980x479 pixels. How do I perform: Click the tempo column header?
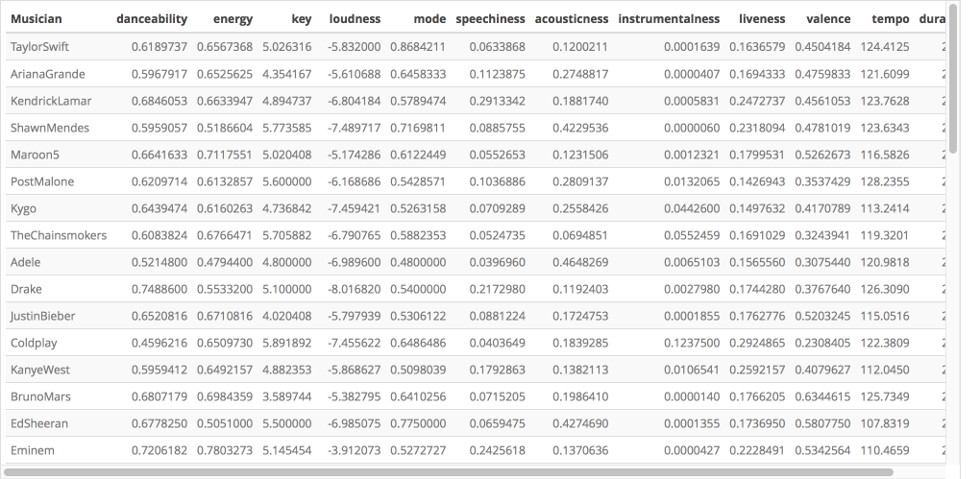coord(891,19)
